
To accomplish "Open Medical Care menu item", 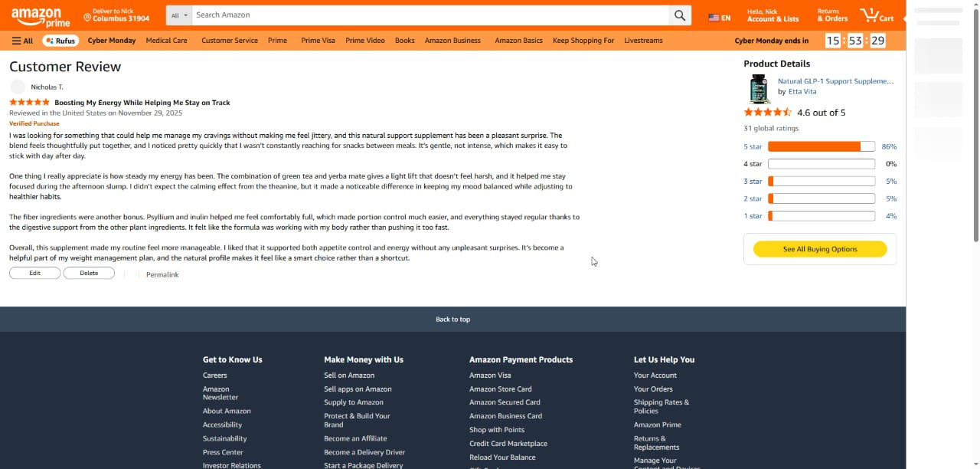I will pyautogui.click(x=166, y=41).
